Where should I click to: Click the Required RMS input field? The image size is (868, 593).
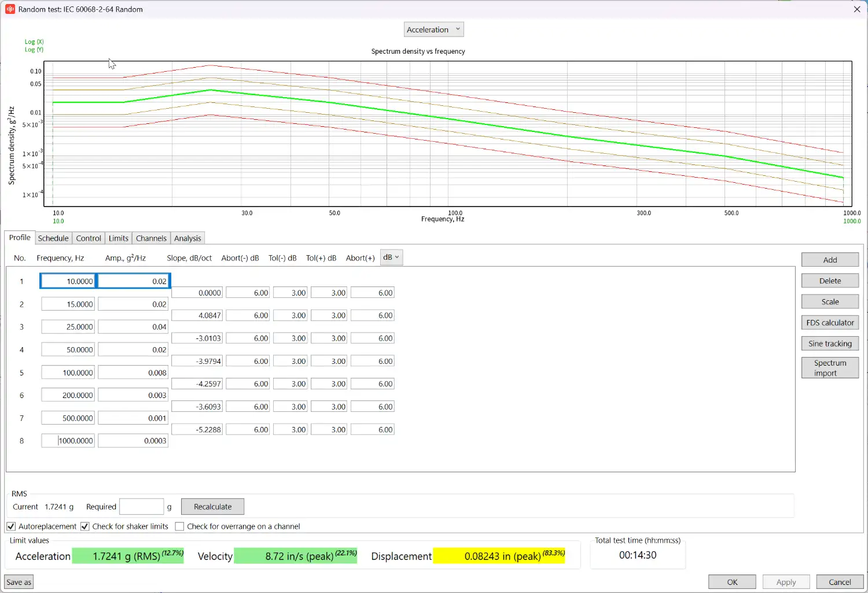[141, 507]
